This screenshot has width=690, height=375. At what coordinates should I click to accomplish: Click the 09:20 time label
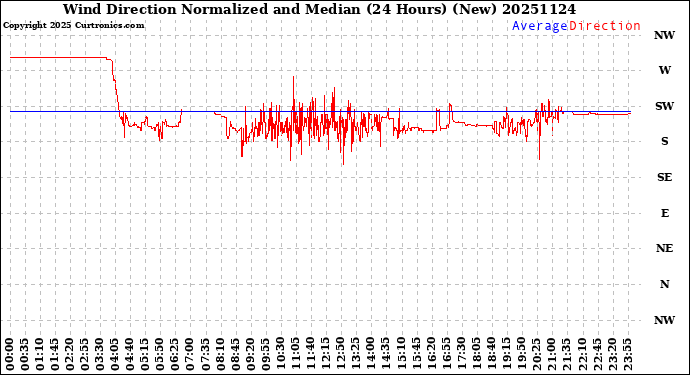(x=250, y=355)
